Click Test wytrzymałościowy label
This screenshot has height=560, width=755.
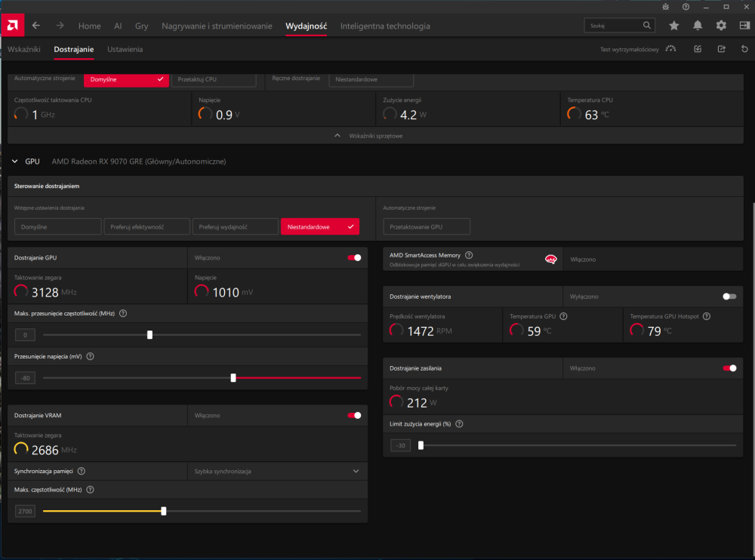point(630,50)
